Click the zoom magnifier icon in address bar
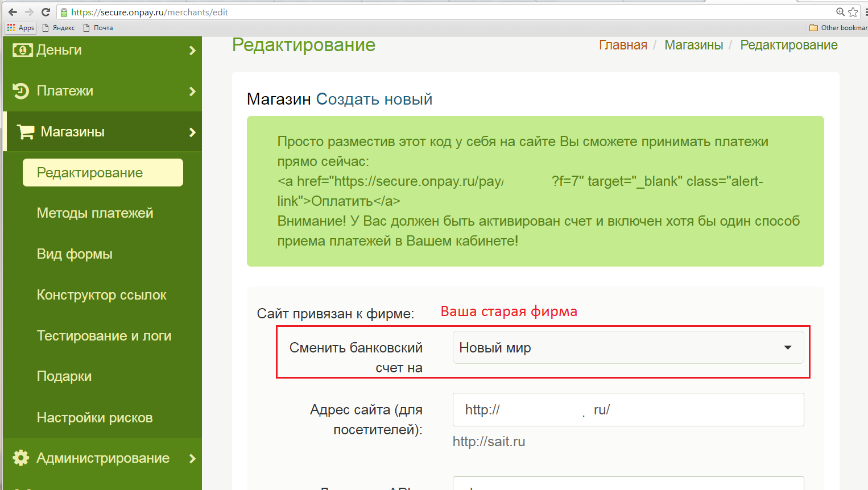868x490 pixels. [840, 12]
